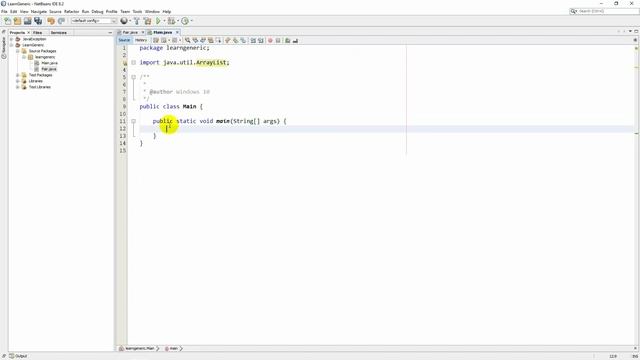Close the Main.java editor tab
This screenshot has width=640, height=360.
tap(177, 32)
